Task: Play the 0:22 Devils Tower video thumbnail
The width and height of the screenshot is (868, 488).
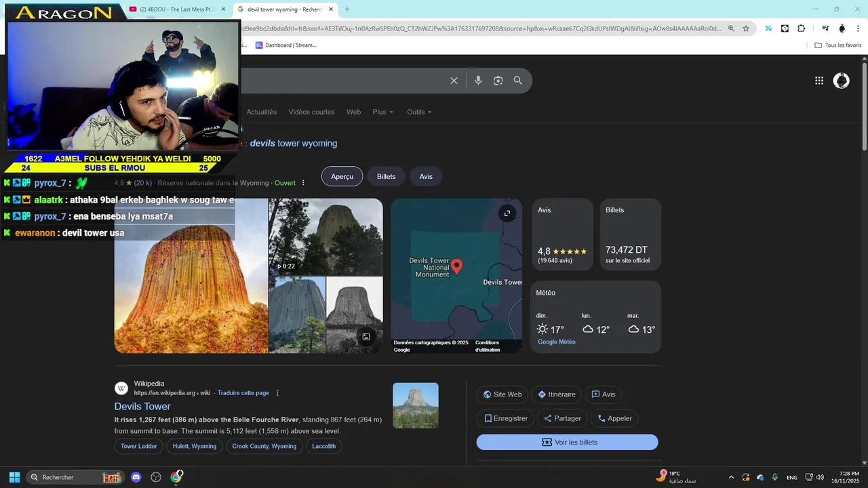Action: point(325,237)
